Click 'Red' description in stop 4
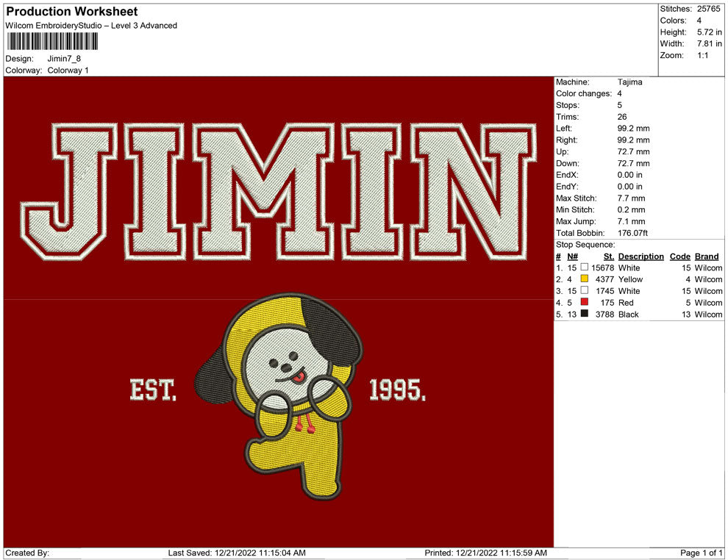The height and width of the screenshot is (560, 728). pos(626,303)
